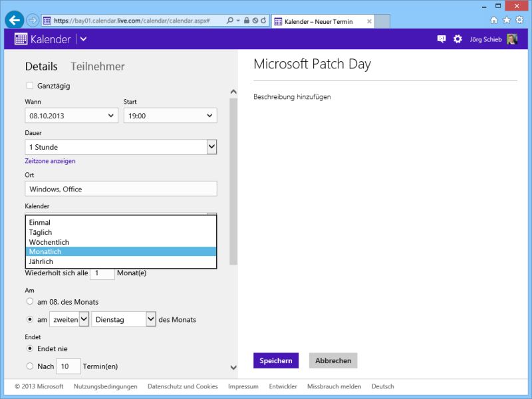This screenshot has width=532, height=399.
Task: Click the Wiederholt sich alle number field
Action: tap(102, 273)
